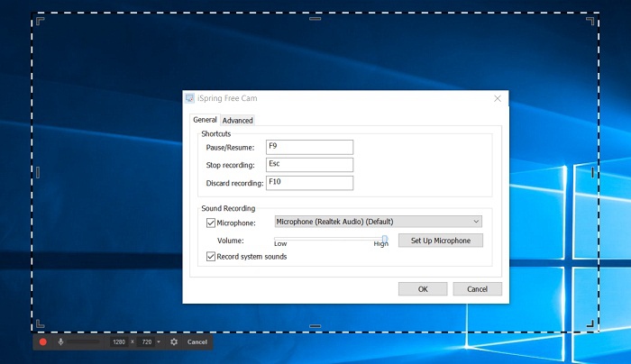Click the left edge handle of selection
This screenshot has width=631, height=364.
38,173
